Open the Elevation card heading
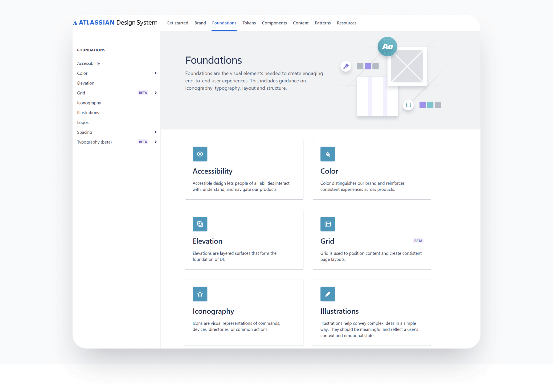 pyautogui.click(x=207, y=241)
